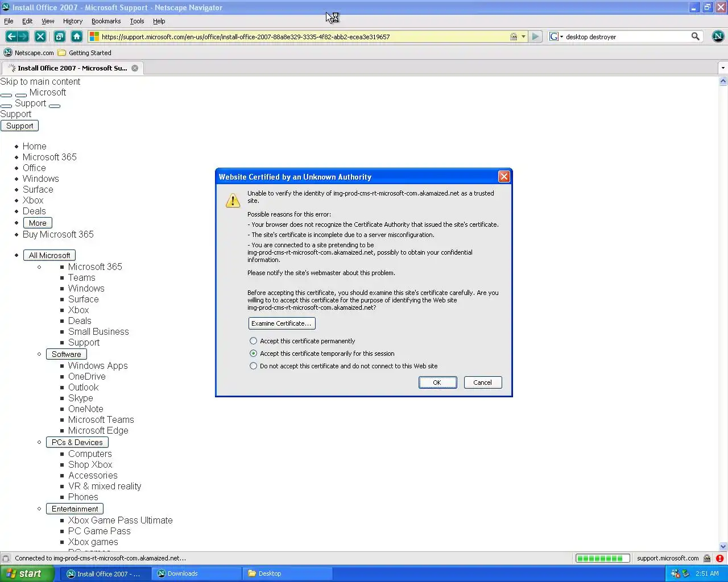Select Accept this certificate permanently

(253, 341)
